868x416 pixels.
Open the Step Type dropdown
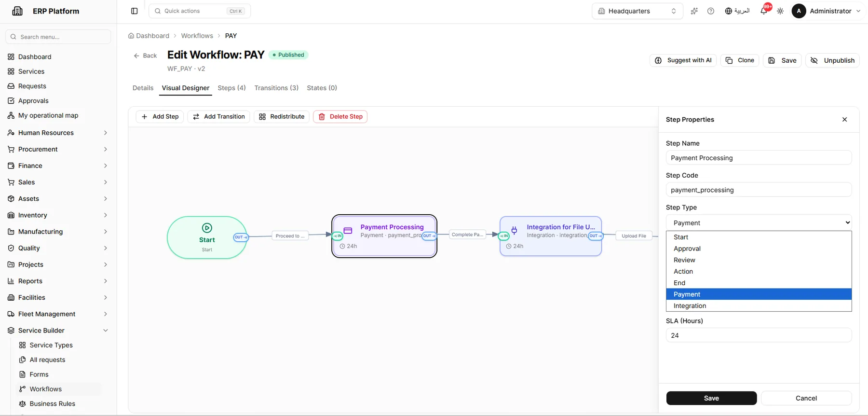[x=759, y=222]
